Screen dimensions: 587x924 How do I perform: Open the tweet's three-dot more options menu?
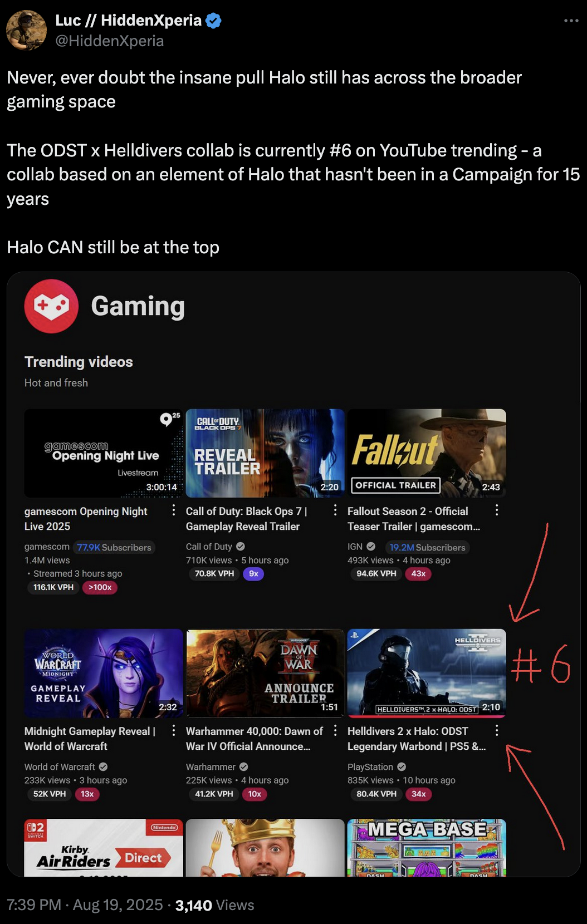(571, 21)
